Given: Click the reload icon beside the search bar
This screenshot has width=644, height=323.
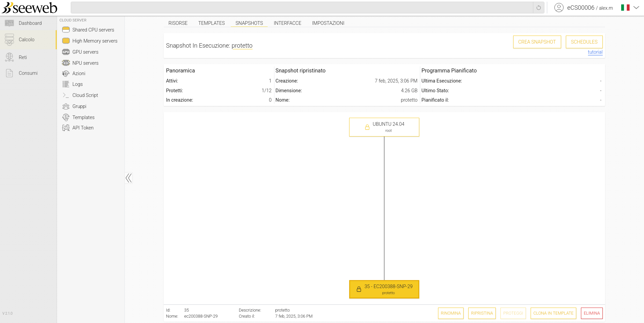Looking at the screenshot, I should click(539, 8).
